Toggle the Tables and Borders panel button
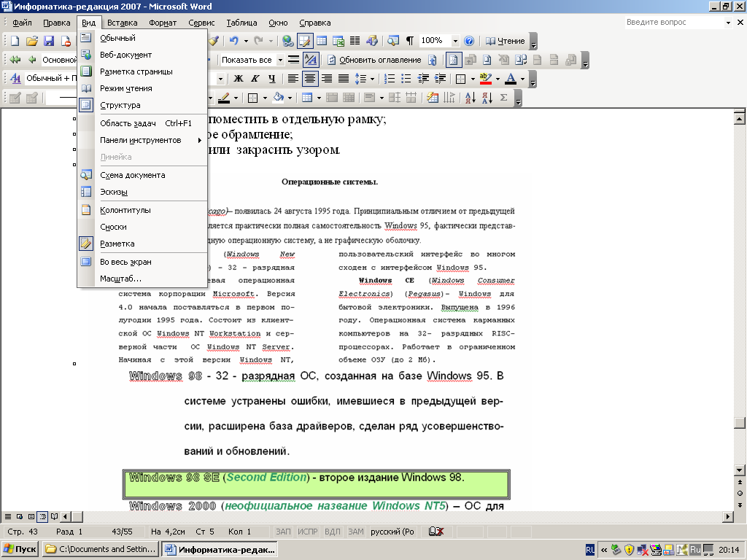This screenshot has height=560, width=747. coord(304,41)
